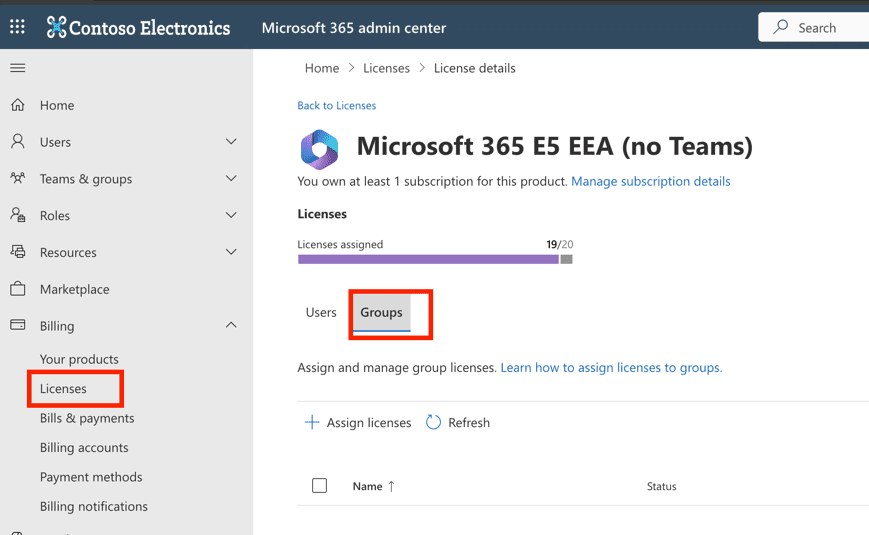Click the Name sort arrow
Viewport: 869px width, 535px height.
pyautogui.click(x=391, y=486)
